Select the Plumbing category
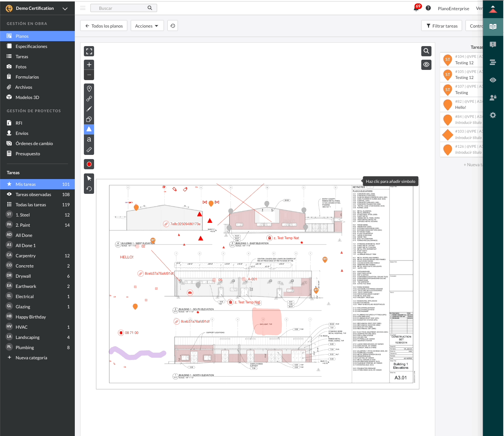 pos(37,348)
